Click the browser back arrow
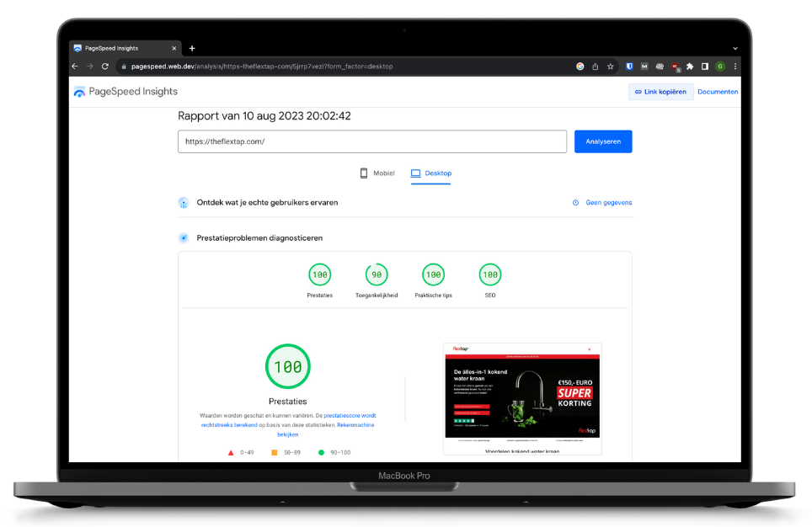812x527 pixels. 75,67
